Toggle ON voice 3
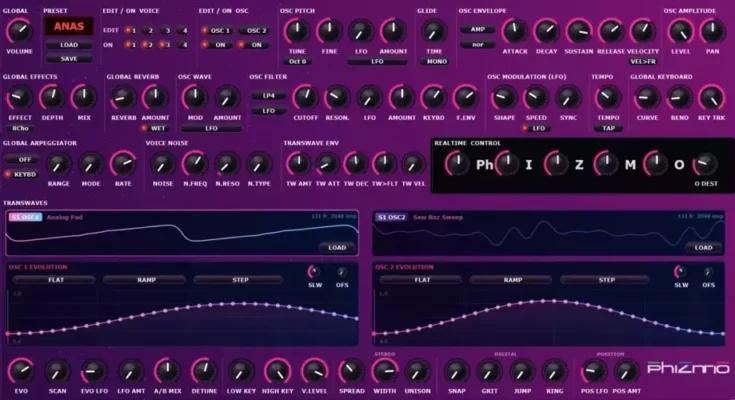 click(164, 45)
